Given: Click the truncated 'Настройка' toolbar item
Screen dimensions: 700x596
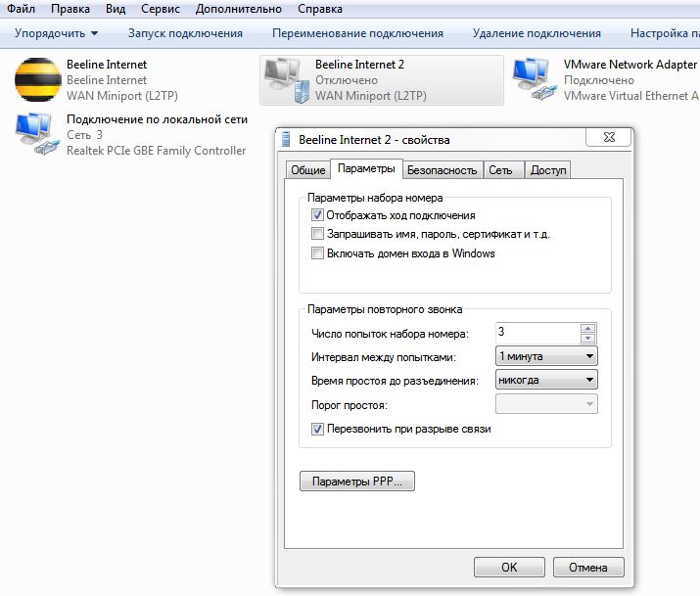Looking at the screenshot, I should pyautogui.click(x=665, y=33).
